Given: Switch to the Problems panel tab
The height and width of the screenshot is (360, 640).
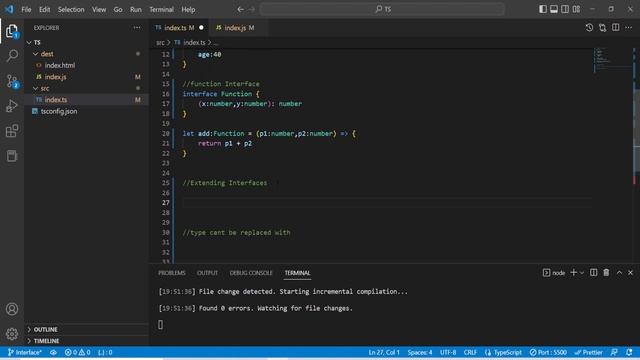Looking at the screenshot, I should (172, 273).
